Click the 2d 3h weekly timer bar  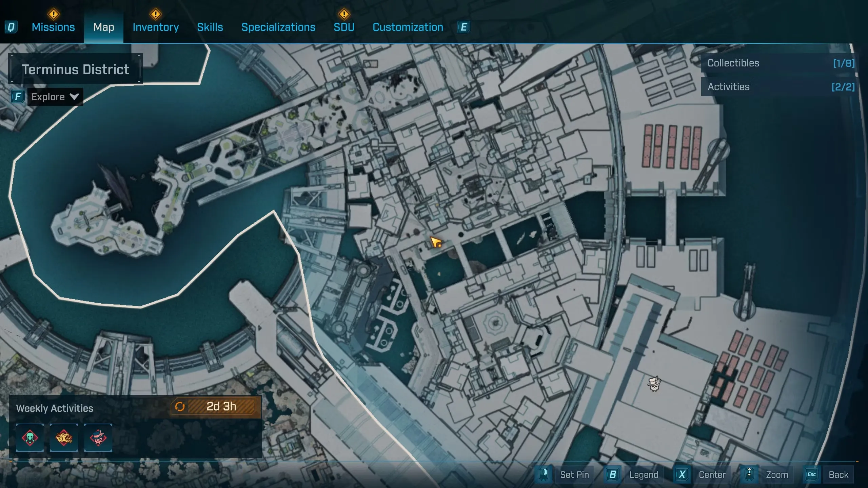tap(221, 406)
